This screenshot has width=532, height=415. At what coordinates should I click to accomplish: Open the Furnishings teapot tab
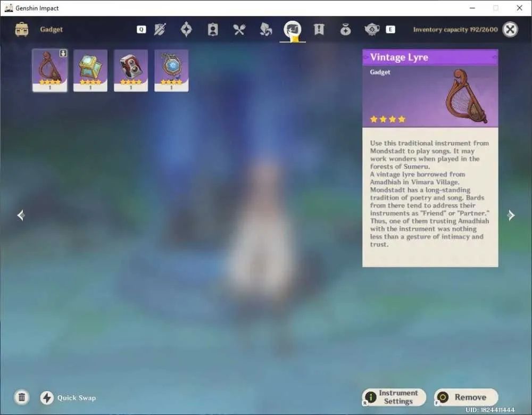372,29
